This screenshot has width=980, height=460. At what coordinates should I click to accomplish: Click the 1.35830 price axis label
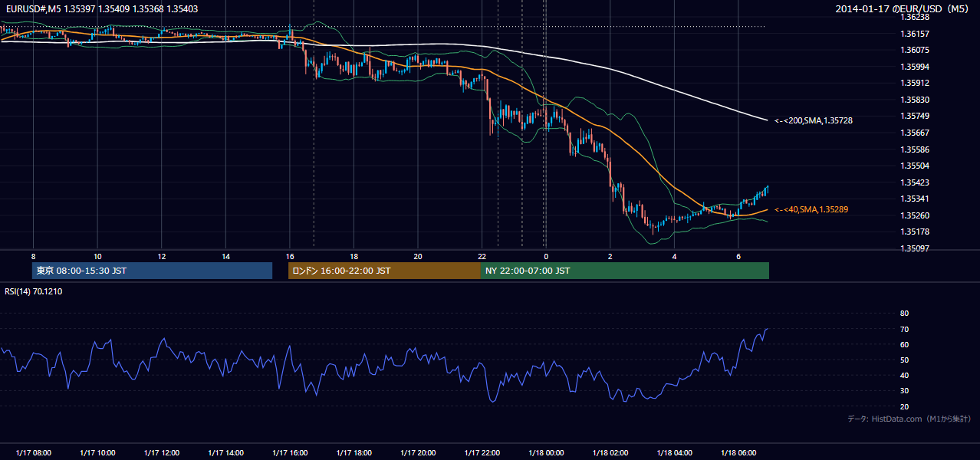pos(915,100)
